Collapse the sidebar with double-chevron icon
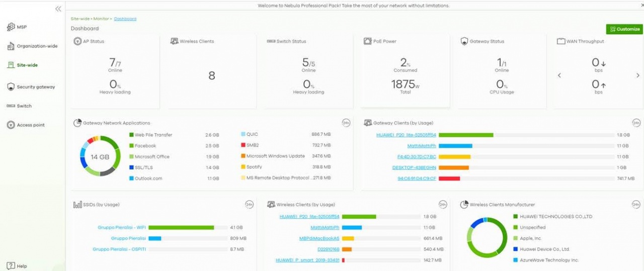 58,9
